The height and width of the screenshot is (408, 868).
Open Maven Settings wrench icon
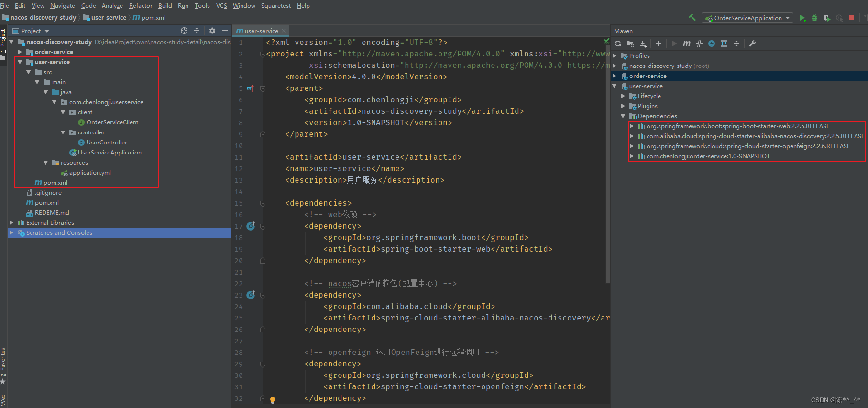click(x=752, y=44)
